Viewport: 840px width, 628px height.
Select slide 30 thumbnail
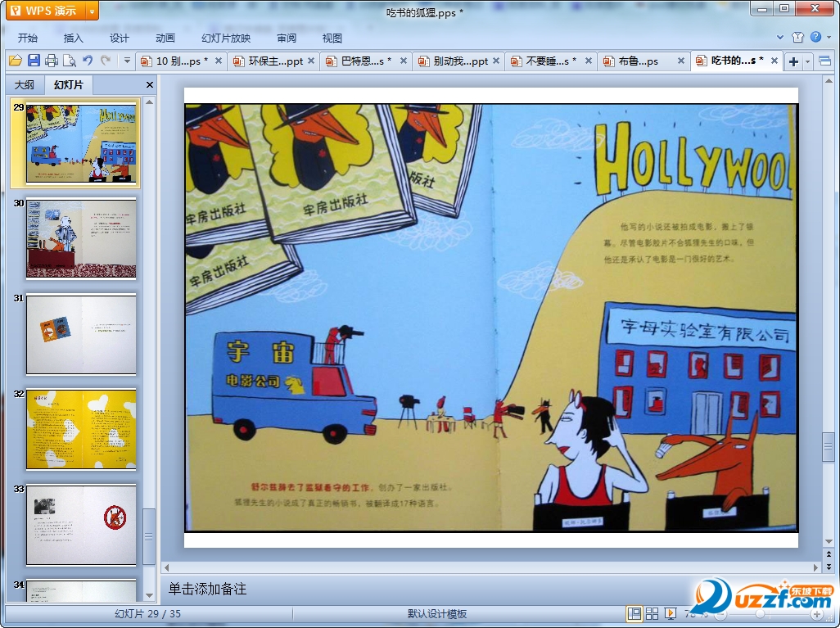point(81,238)
